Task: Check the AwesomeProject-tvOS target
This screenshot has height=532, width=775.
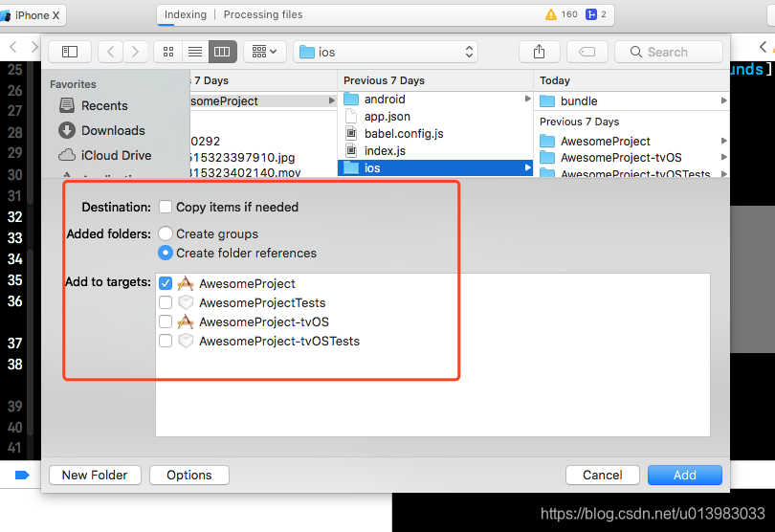Action: coord(166,321)
